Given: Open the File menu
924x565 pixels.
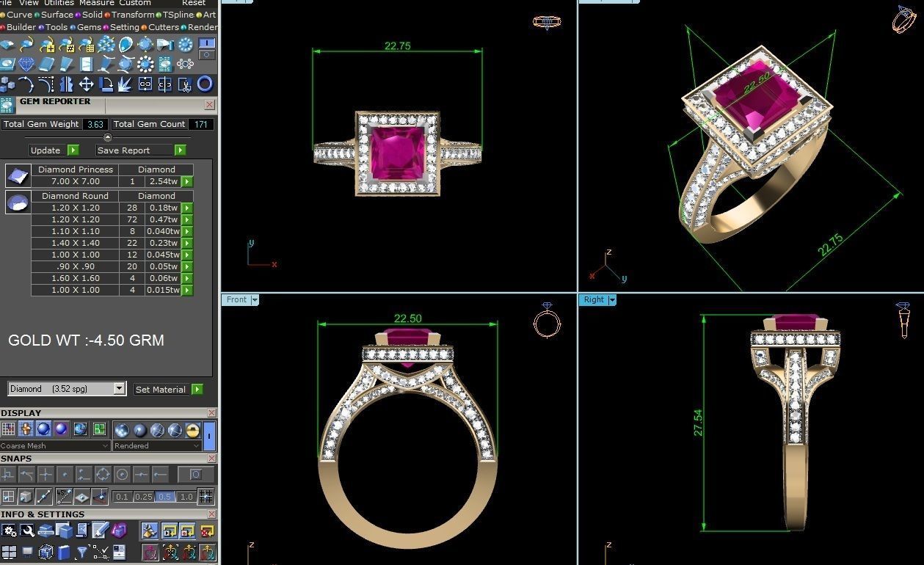Looking at the screenshot, I should click(x=5, y=3).
